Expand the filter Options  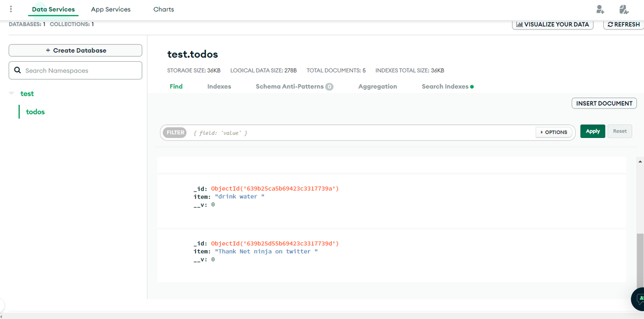click(554, 132)
